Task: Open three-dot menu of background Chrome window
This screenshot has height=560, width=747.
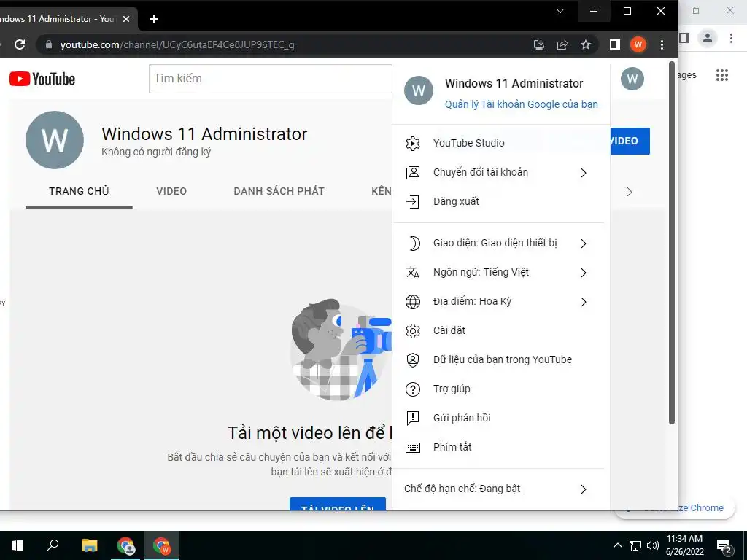Action: (x=731, y=38)
